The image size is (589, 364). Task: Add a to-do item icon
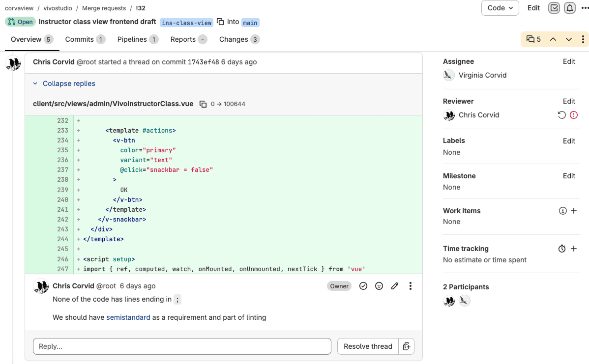pyautogui.click(x=554, y=8)
